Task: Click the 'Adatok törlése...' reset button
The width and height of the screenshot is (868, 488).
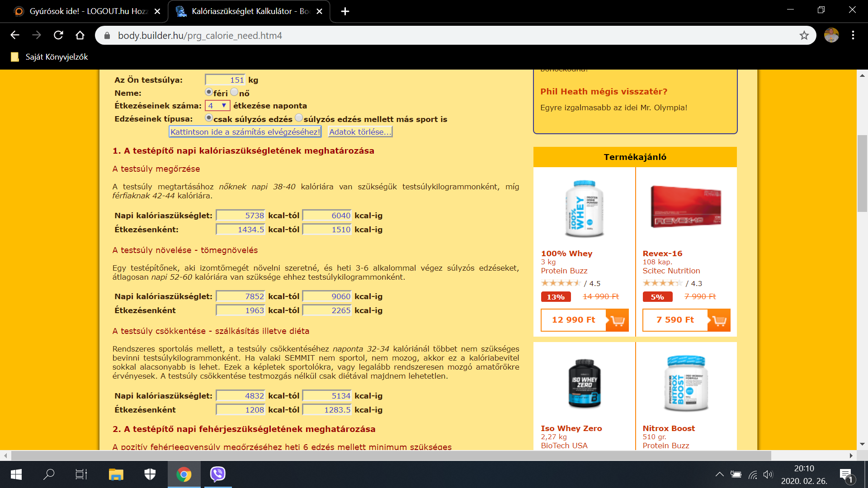Action: pos(360,132)
